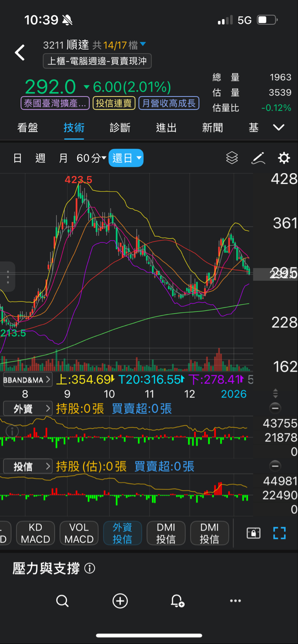Select weekly 週 chart period
Screen dimensions: 298x644
pyautogui.click(x=40, y=158)
